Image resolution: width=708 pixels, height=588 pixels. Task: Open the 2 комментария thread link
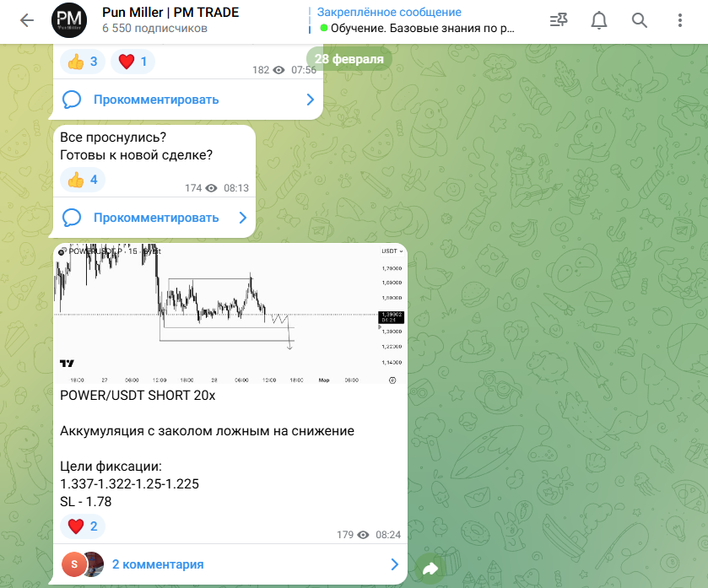pos(158,564)
